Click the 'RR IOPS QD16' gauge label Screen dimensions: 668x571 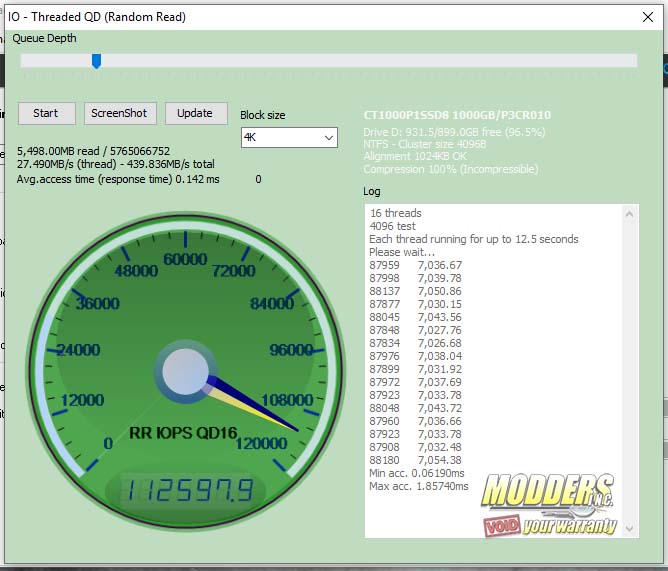pyautogui.click(x=183, y=433)
